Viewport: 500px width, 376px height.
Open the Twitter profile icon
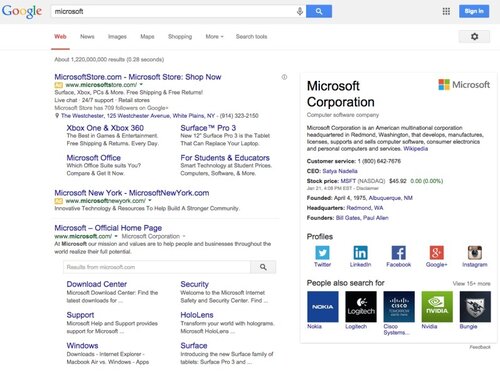(322, 253)
